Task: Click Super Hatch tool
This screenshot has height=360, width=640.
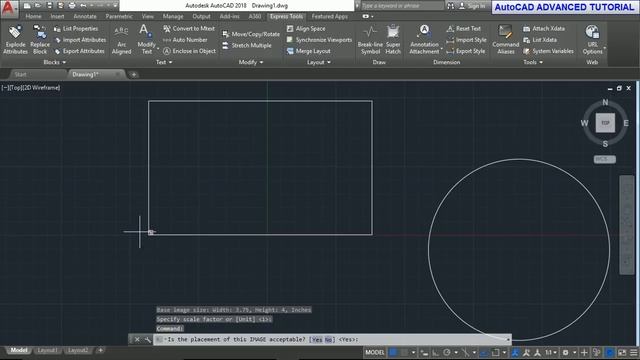Action: (393, 40)
